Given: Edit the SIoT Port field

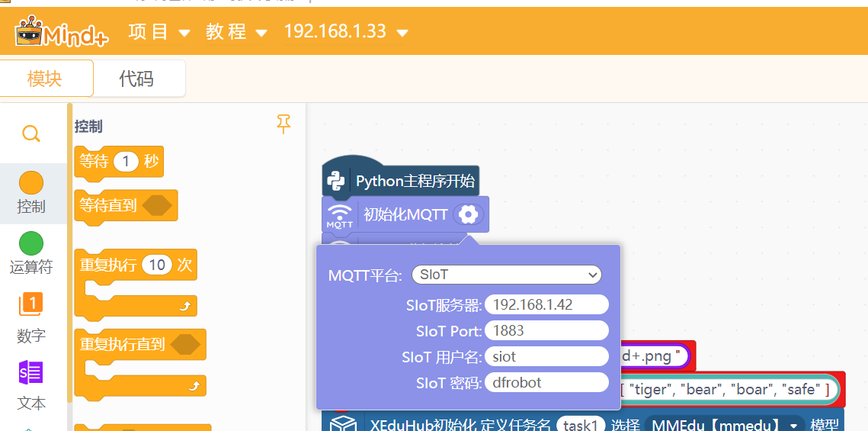Looking at the screenshot, I should coord(546,331).
